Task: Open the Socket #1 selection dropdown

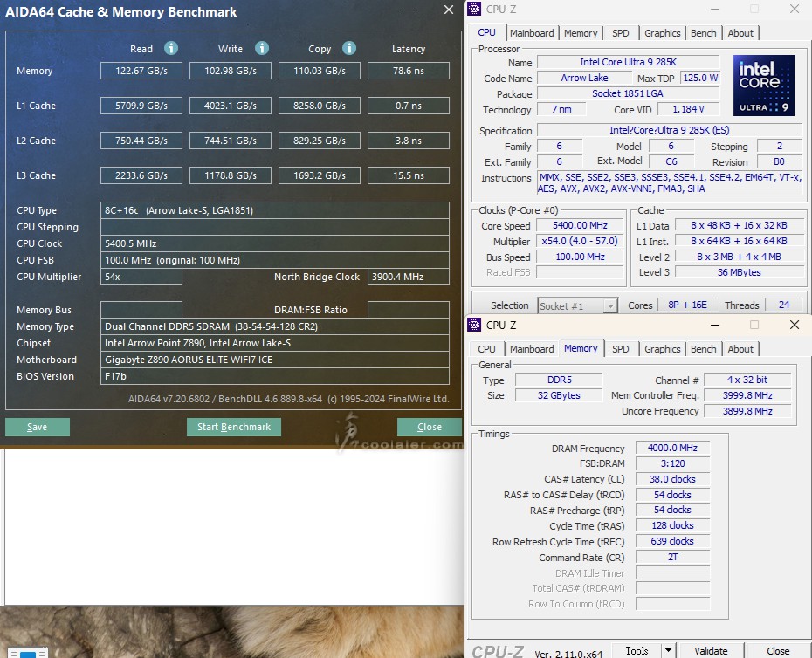Action: point(578,305)
